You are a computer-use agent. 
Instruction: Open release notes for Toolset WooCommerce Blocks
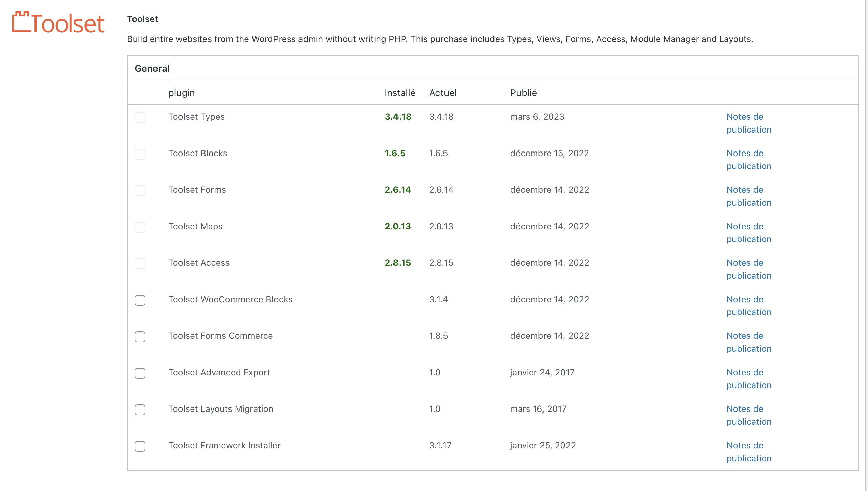pyautogui.click(x=749, y=306)
